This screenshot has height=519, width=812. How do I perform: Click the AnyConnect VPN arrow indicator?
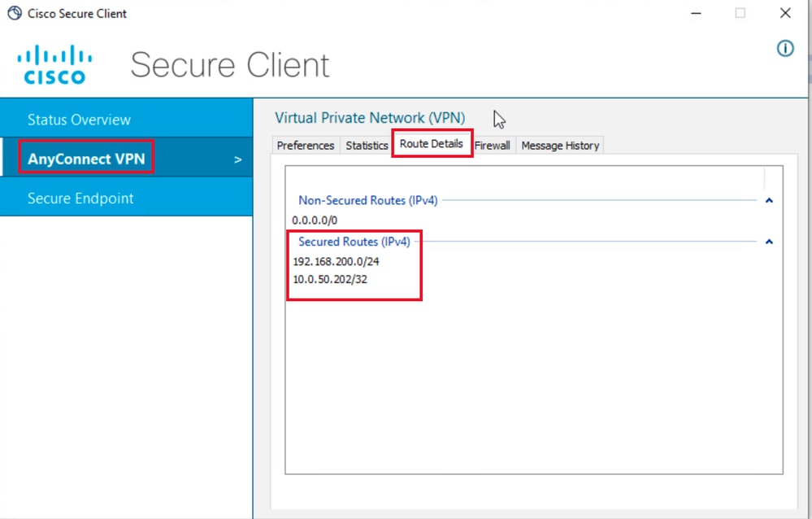238,160
